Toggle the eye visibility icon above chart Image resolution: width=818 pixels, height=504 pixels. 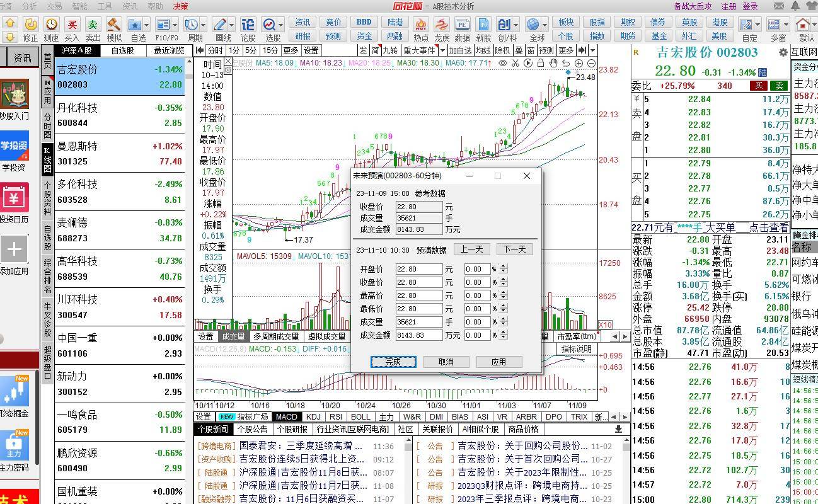(503, 63)
